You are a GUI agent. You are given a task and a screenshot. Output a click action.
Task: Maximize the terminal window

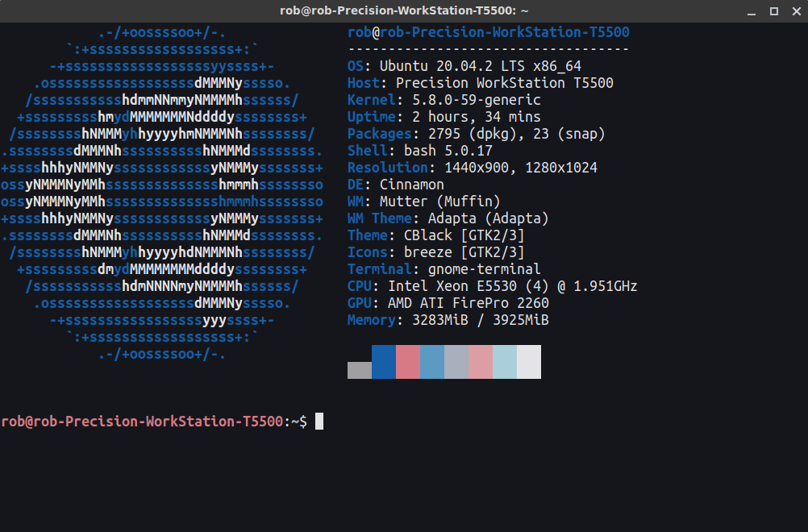[773, 11]
